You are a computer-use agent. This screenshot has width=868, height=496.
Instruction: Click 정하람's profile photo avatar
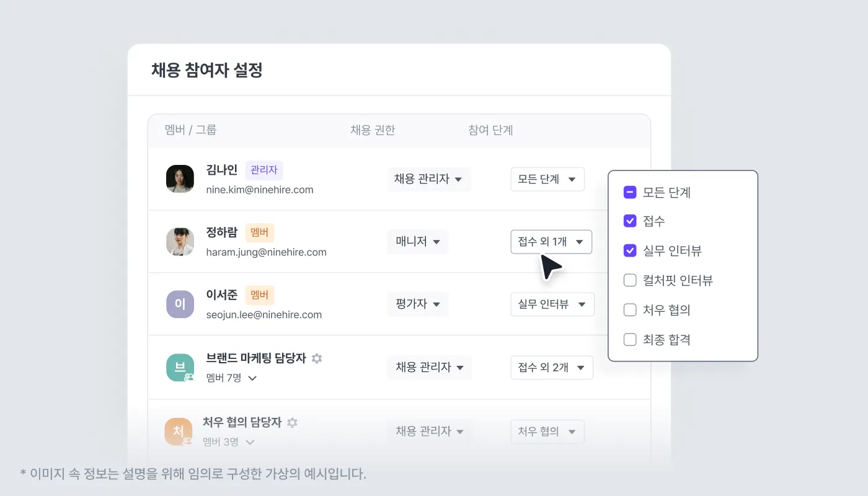coord(180,242)
